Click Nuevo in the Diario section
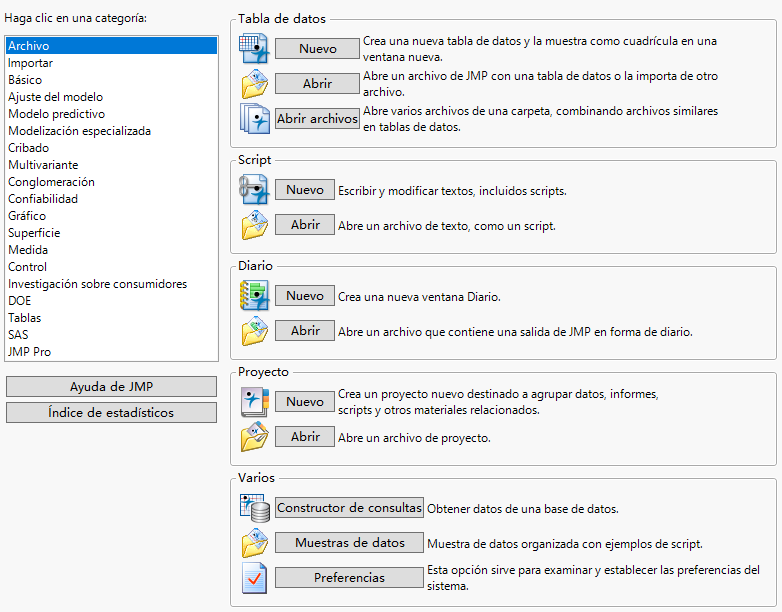 [x=305, y=295]
